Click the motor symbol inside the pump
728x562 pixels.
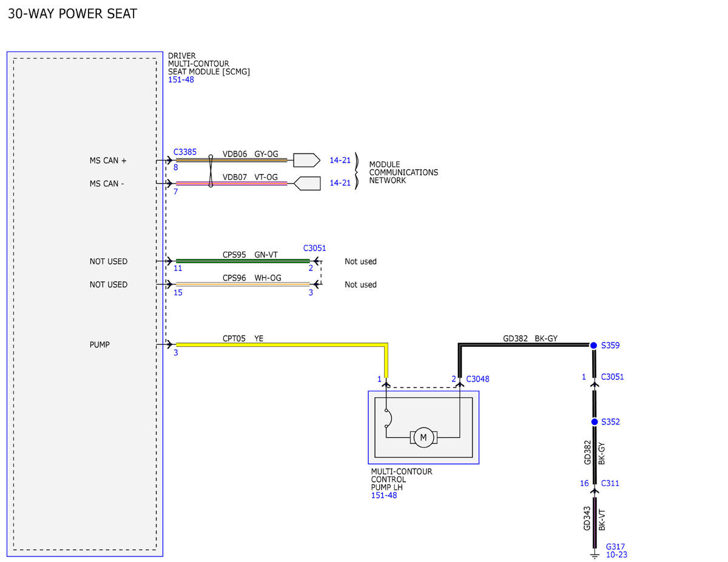pos(423,437)
